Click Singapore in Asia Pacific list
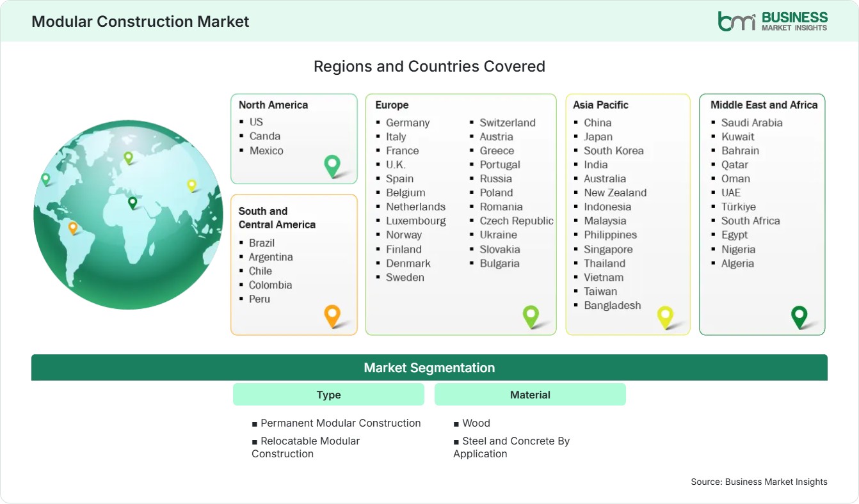 coord(608,249)
